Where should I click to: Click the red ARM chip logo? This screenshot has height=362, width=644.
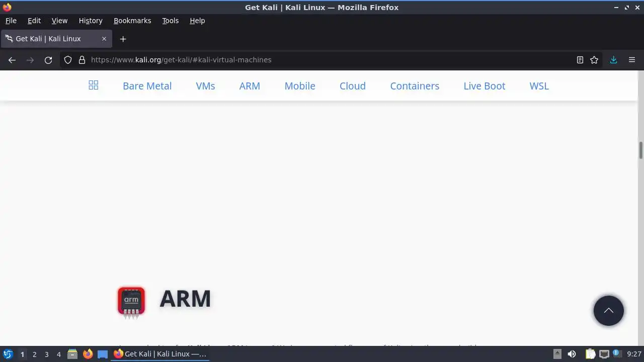[x=131, y=303]
